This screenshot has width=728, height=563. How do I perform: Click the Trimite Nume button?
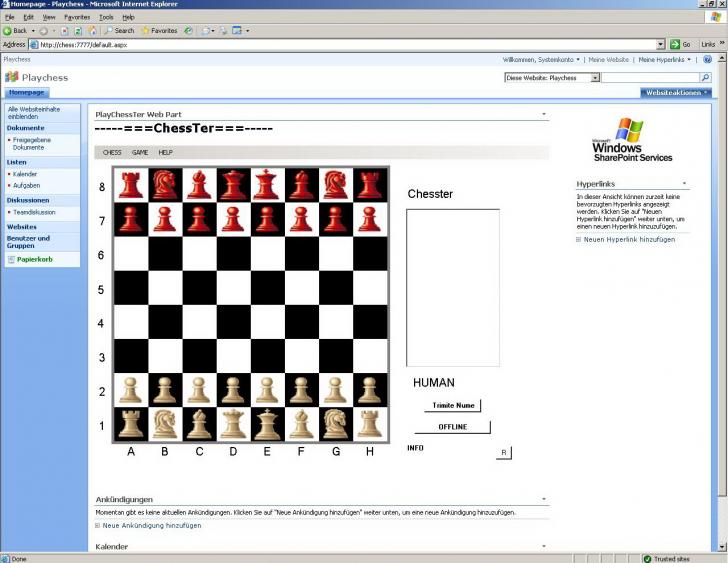453,405
